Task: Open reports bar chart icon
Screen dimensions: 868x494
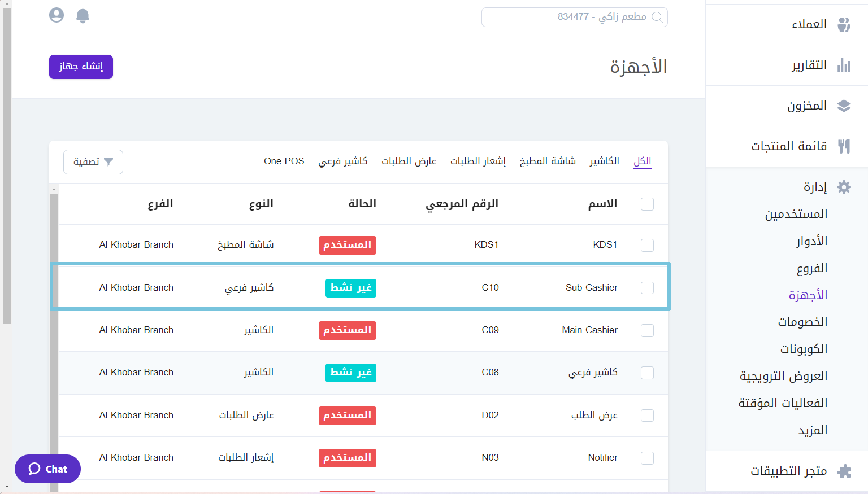Action: 844,65
